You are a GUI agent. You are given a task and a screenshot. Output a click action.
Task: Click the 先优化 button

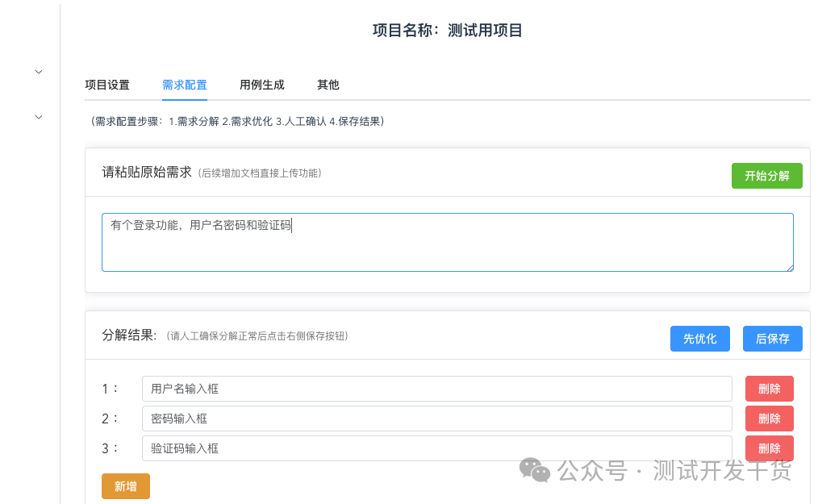(699, 339)
